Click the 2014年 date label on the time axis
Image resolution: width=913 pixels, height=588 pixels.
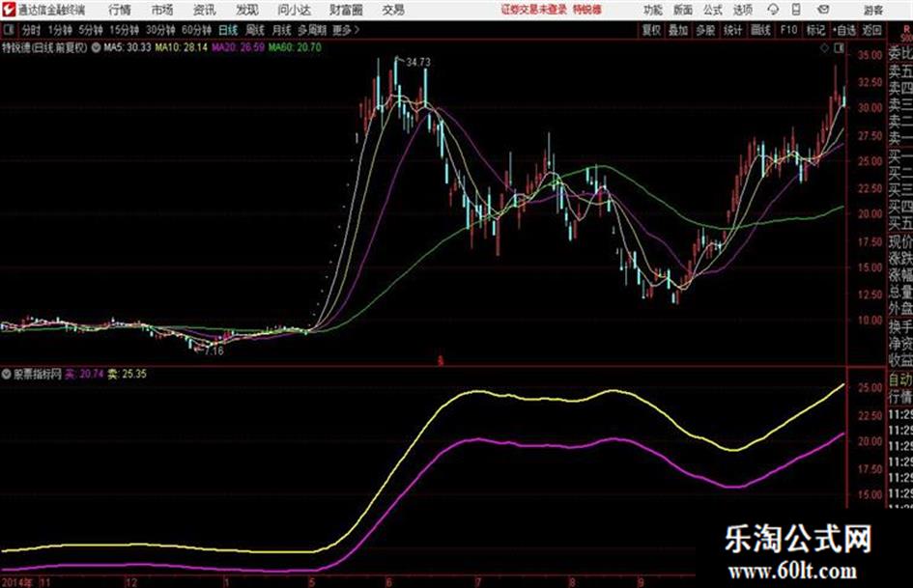pyautogui.click(x=16, y=582)
